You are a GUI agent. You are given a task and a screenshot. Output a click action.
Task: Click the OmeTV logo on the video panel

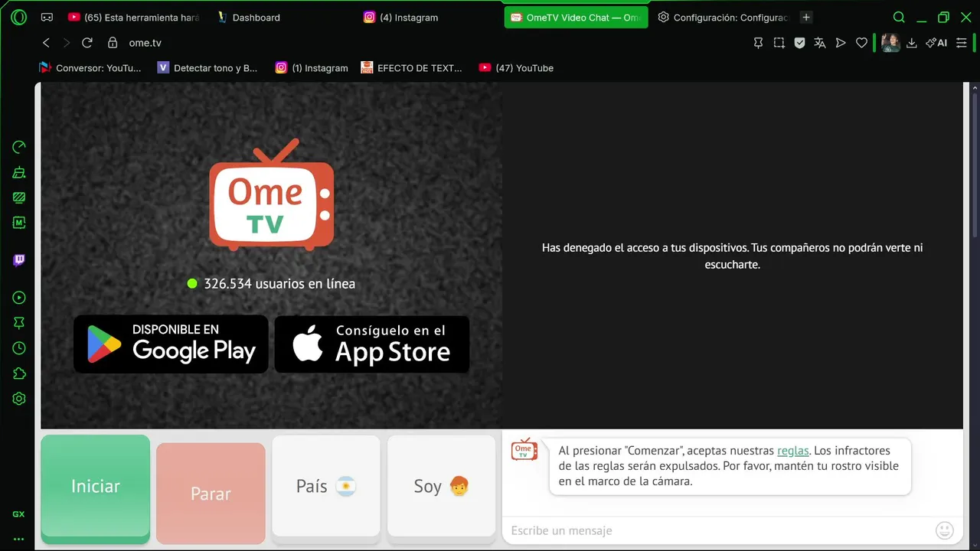click(x=272, y=195)
